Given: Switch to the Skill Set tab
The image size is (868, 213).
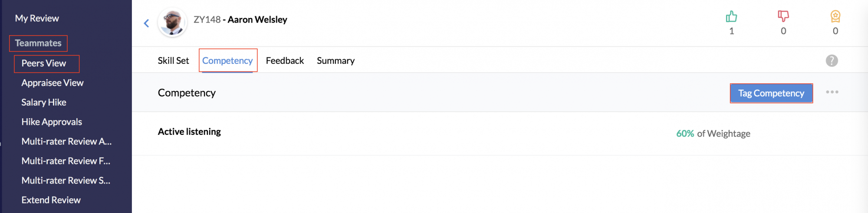Looking at the screenshot, I should point(173,61).
